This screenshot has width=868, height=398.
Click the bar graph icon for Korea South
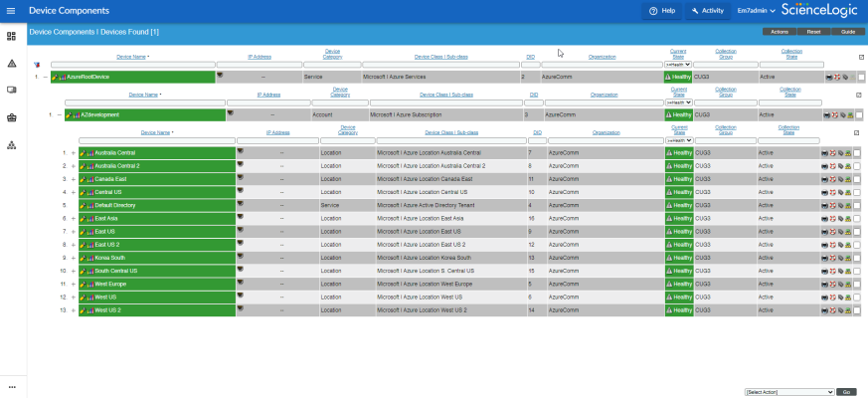pos(90,258)
